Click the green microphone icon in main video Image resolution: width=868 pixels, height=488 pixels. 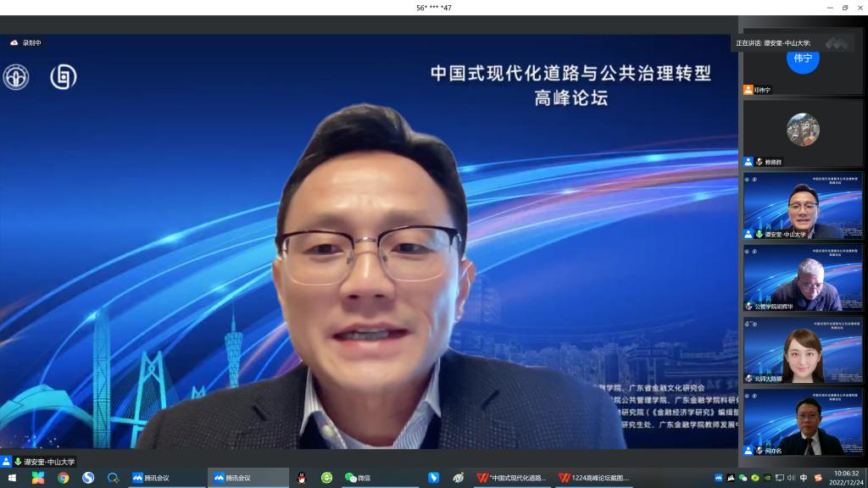pos(18,462)
